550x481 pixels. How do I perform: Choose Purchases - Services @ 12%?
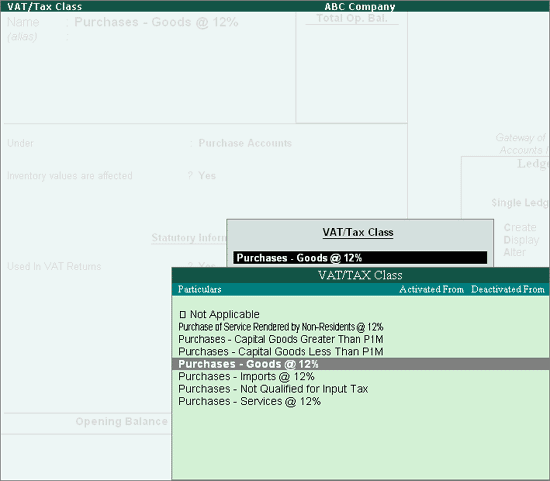[x=249, y=401]
